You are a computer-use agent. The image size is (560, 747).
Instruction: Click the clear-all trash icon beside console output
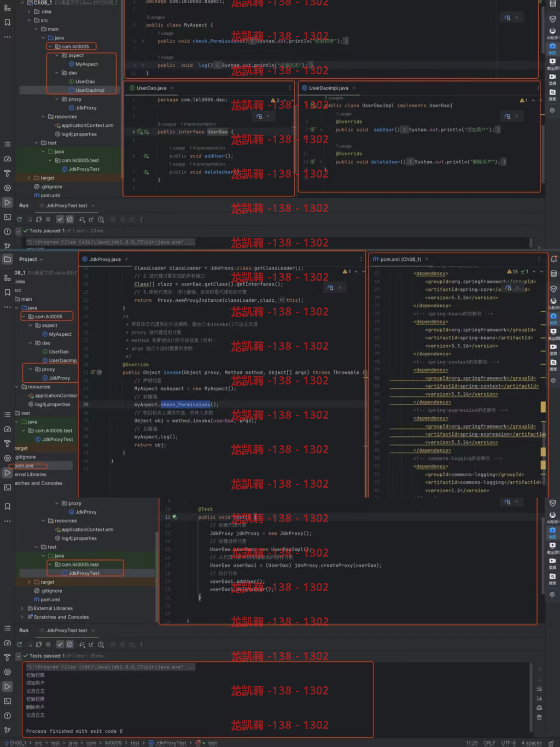[x=539, y=717]
